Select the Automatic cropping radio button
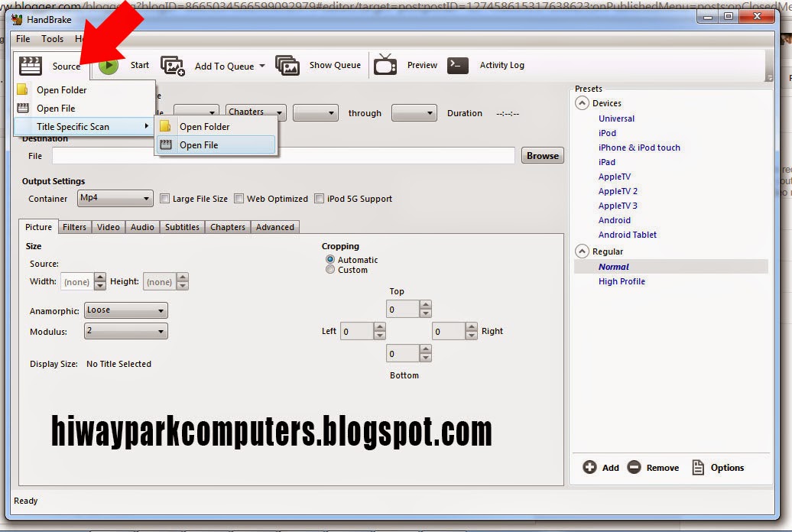Viewport: 792px width, 532px height. tap(330, 259)
